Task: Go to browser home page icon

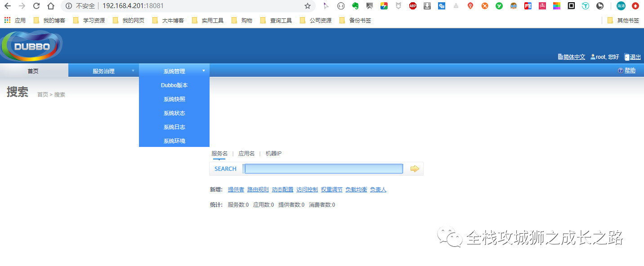Action: coord(51,6)
